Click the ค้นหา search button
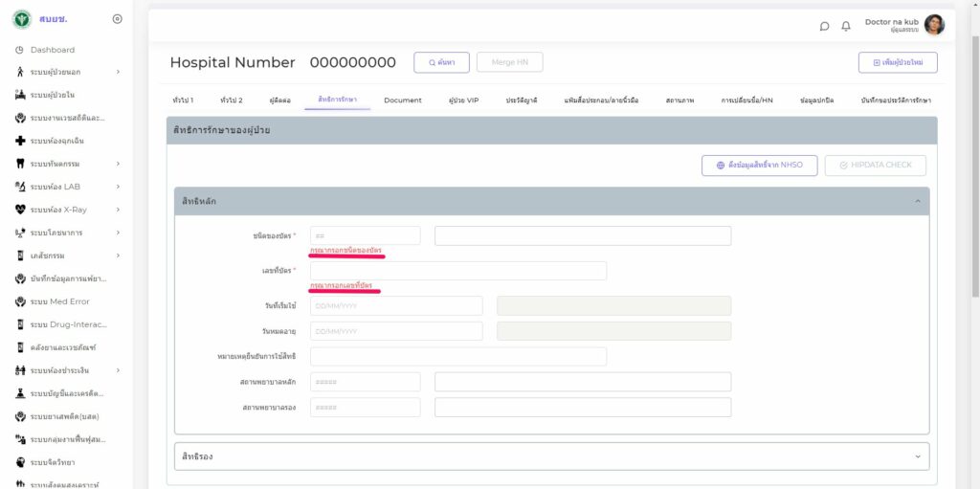Viewport: 980px width, 489px height. tap(441, 62)
